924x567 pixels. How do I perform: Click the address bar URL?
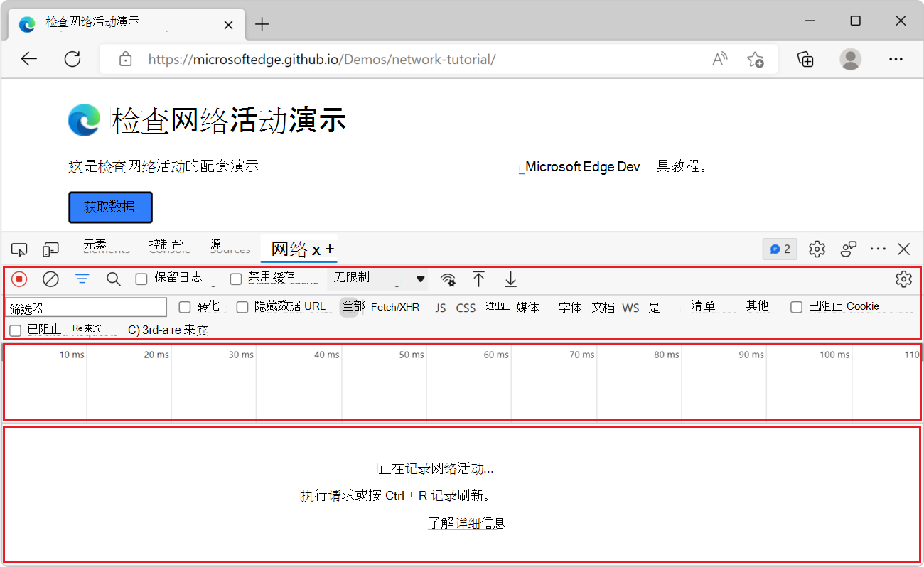322,60
